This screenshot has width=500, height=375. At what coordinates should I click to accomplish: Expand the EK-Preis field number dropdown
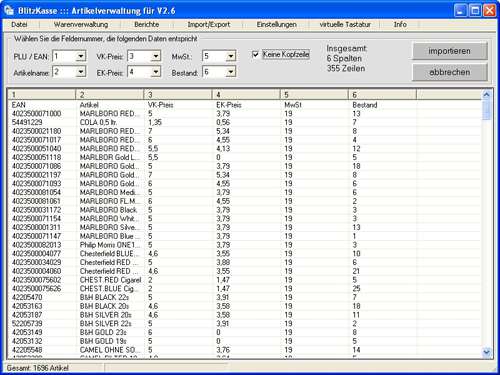click(x=156, y=72)
